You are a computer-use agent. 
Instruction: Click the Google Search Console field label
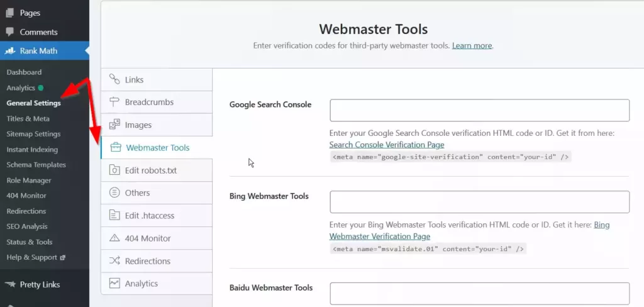coord(270,104)
